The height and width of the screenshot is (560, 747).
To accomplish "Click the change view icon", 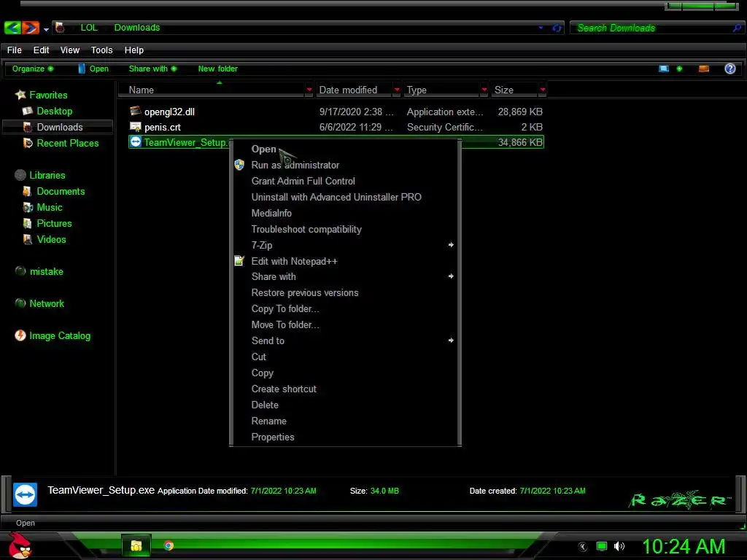I will [x=664, y=69].
